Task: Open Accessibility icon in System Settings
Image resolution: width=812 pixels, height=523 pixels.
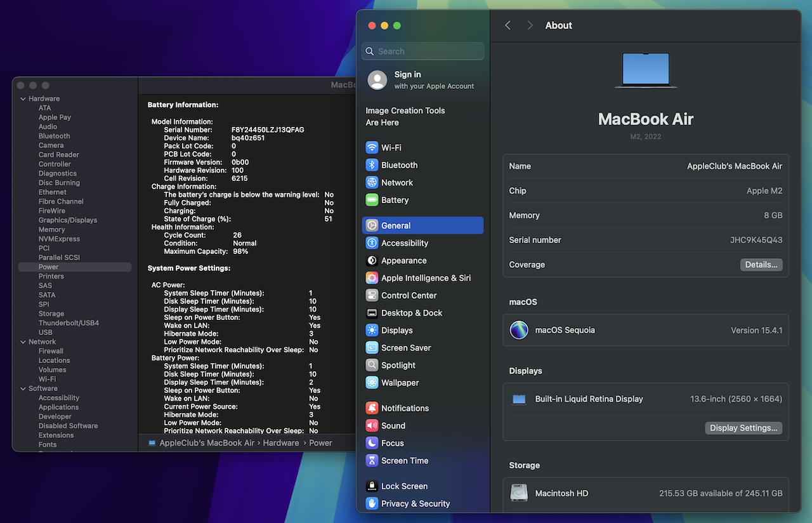Action: pyautogui.click(x=372, y=243)
